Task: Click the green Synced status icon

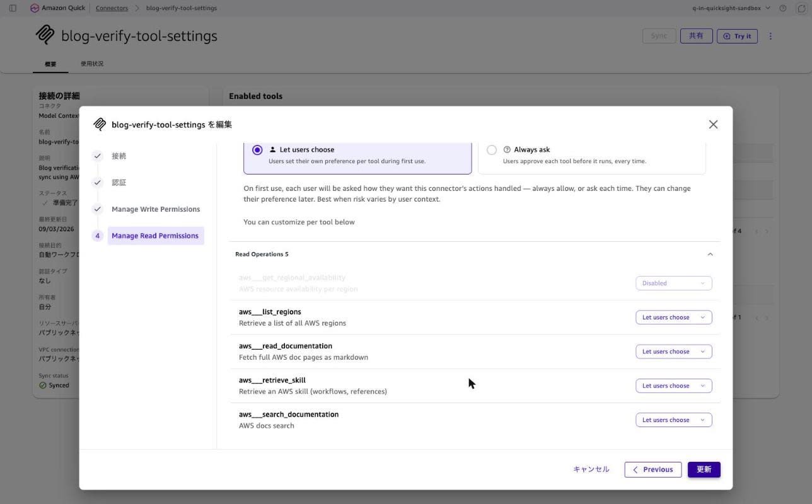Action: 43,385
